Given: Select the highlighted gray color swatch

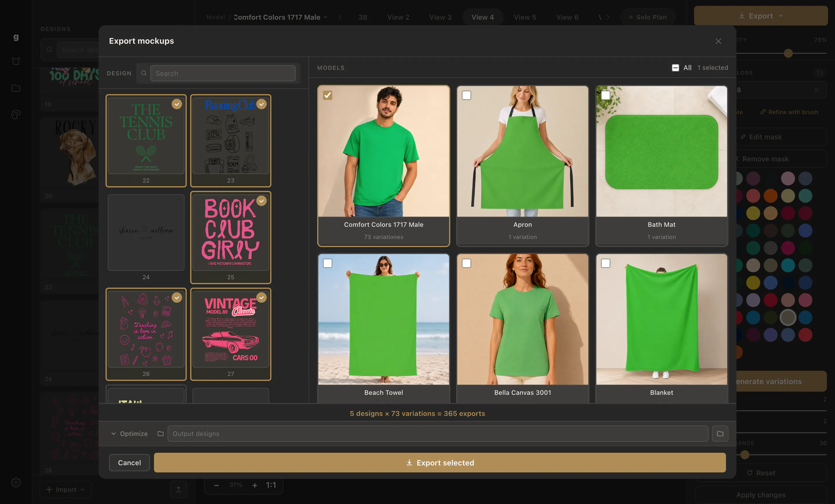Looking at the screenshot, I should [x=788, y=317].
